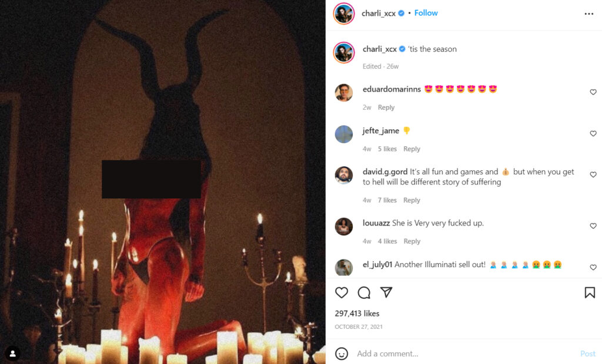Visit the eduardomarinns username link
The height and width of the screenshot is (364, 602).
[392, 89]
